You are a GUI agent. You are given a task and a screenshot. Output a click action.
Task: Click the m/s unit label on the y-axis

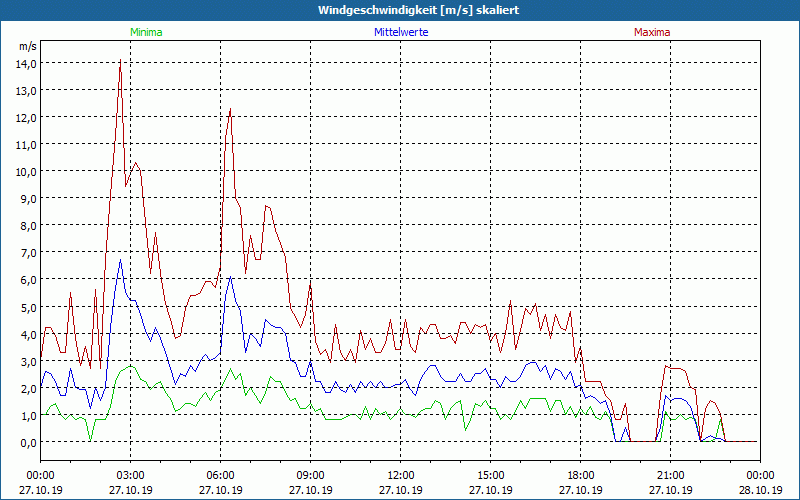pyautogui.click(x=28, y=46)
